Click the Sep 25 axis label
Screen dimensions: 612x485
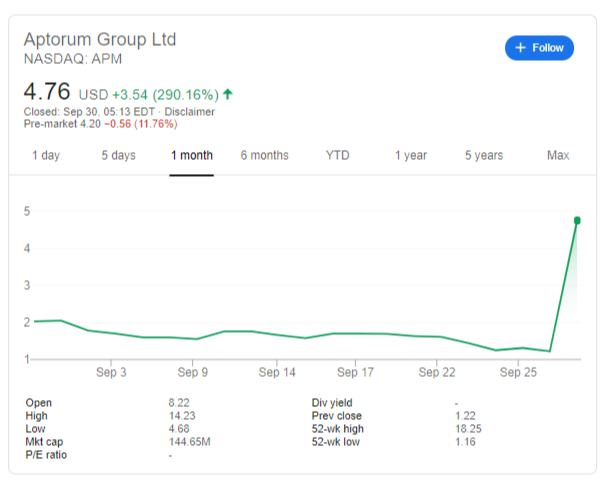pyautogui.click(x=518, y=372)
